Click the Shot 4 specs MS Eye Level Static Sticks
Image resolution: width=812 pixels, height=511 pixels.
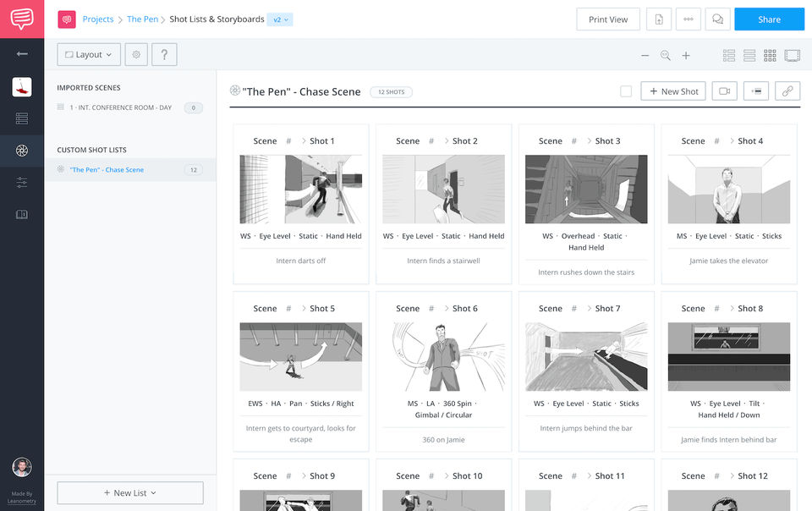(x=729, y=236)
